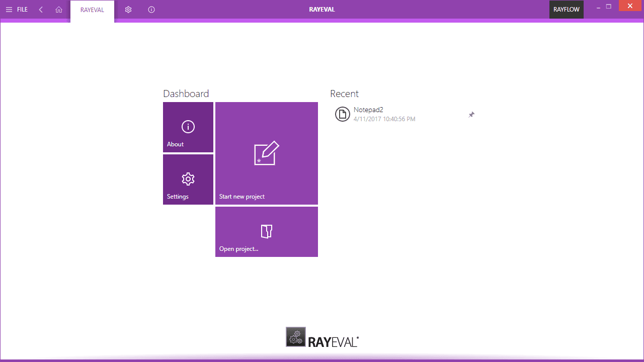Click the info circle icon in the top bar
Image resolution: width=644 pixels, height=362 pixels.
(151, 10)
